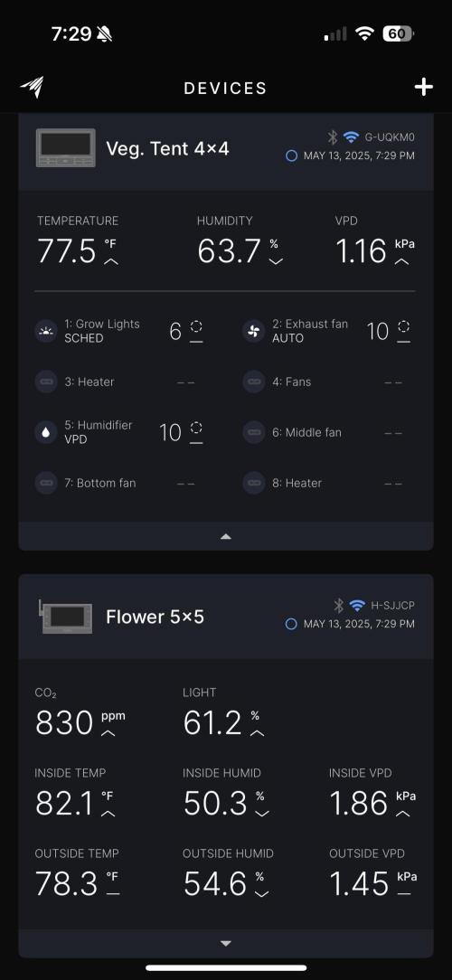Expand the Flower 5×5 card
Image resolution: width=452 pixels, height=980 pixels.
pyautogui.click(x=226, y=943)
